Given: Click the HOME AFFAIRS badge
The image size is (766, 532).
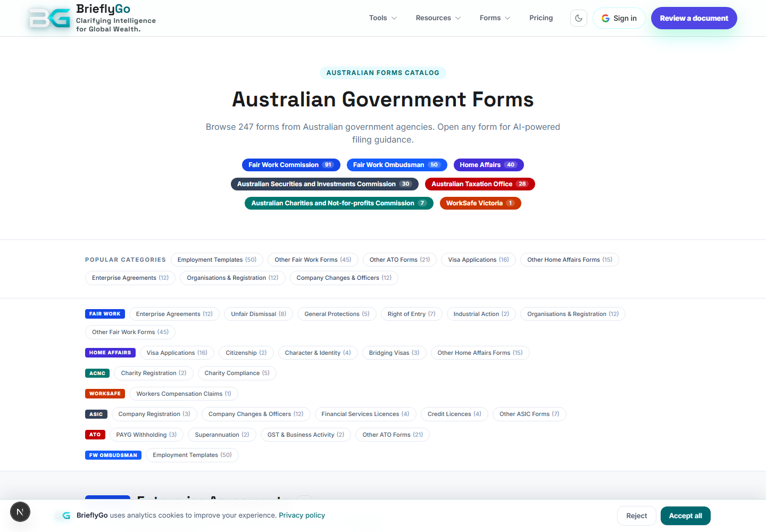Looking at the screenshot, I should click(x=110, y=353).
